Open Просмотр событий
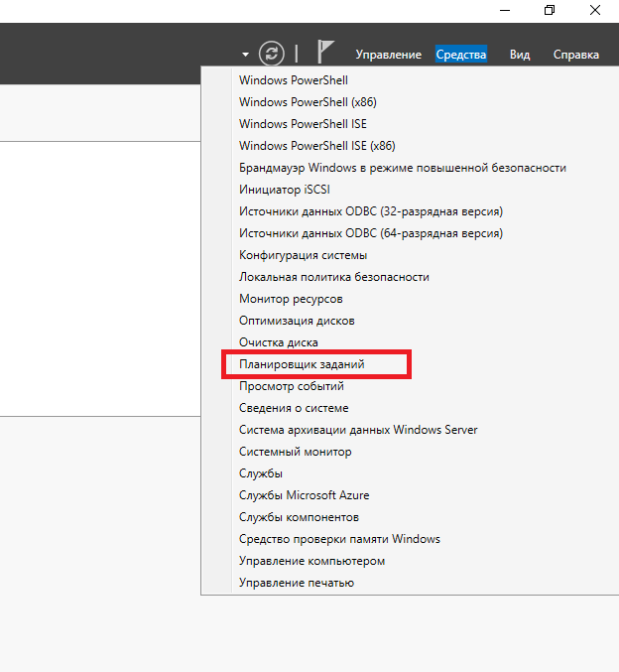Viewport: 619px width, 672px height. tap(291, 386)
